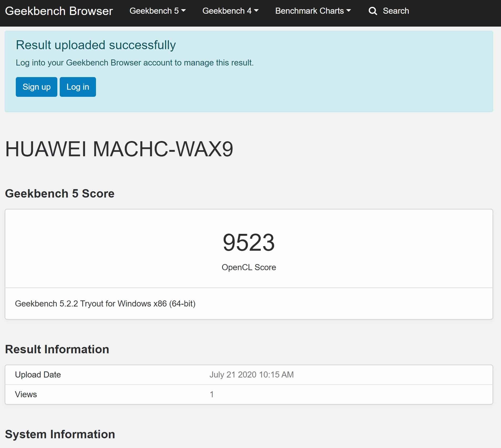This screenshot has width=501, height=448.
Task: Click the Geekbench 5.2.2 Tryout version text
Action: [x=105, y=304]
